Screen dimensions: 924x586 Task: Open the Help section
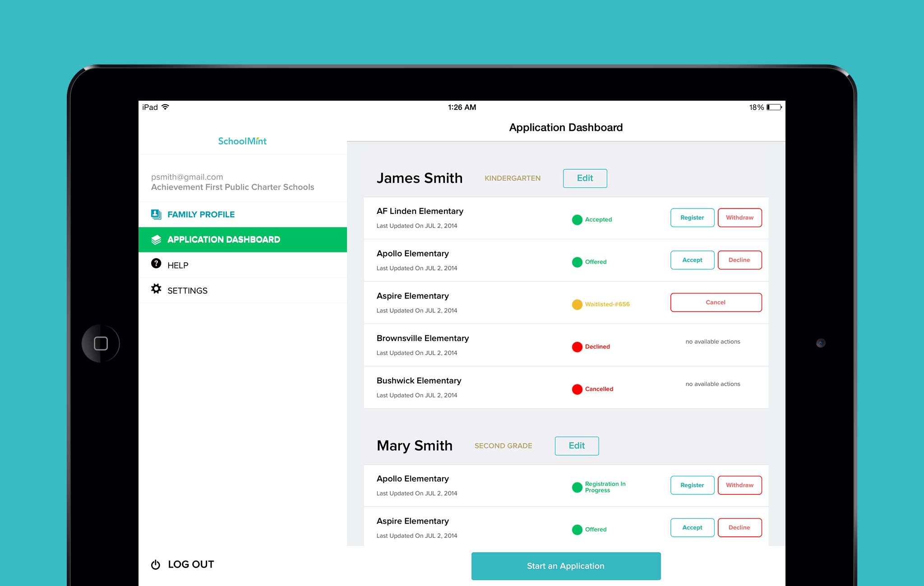pyautogui.click(x=177, y=265)
